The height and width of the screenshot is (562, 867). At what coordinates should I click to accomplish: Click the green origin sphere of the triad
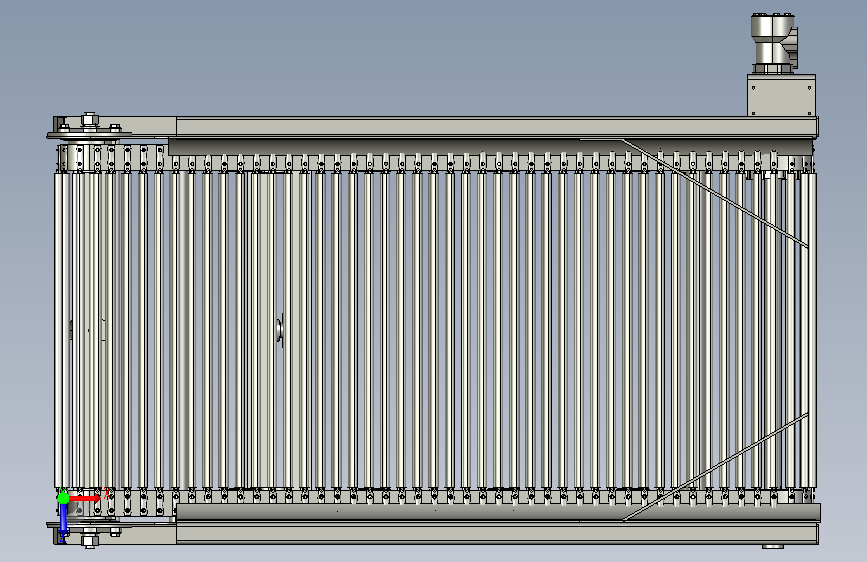tap(63, 498)
